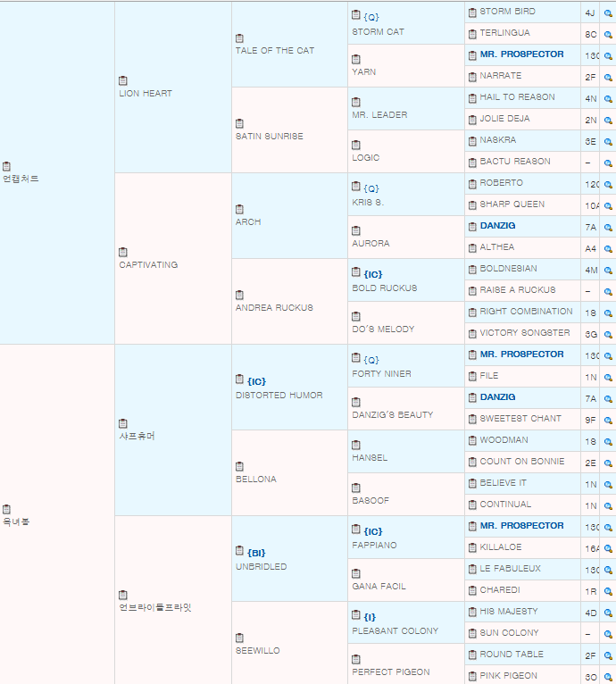Select the horse name LION HEART
This screenshot has width=616, height=684.
[x=146, y=94]
